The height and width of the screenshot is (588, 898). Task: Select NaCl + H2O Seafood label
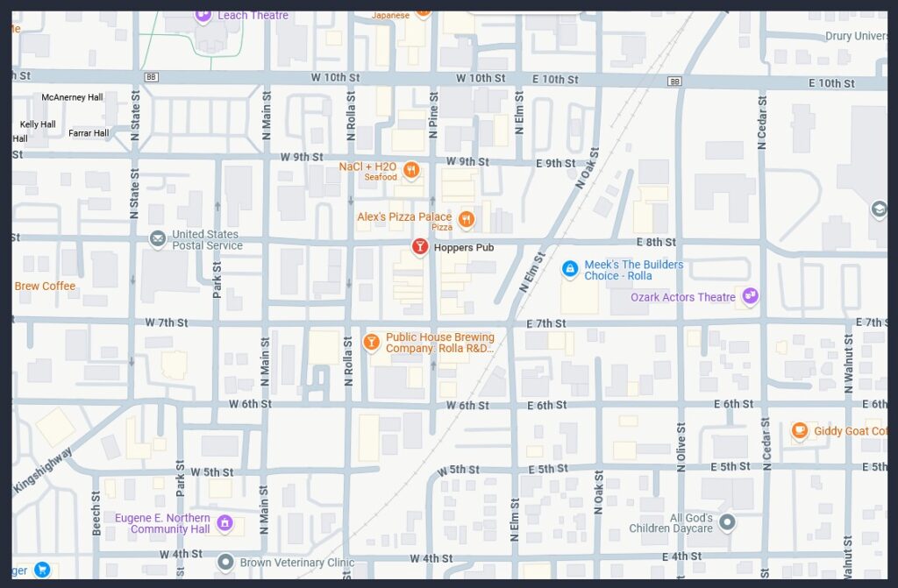click(x=367, y=171)
